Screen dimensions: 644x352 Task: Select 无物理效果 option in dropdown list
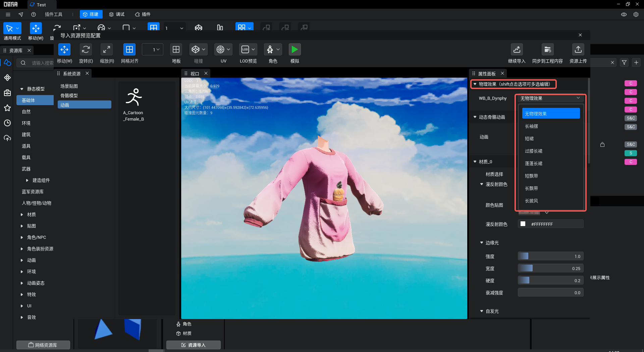point(551,114)
